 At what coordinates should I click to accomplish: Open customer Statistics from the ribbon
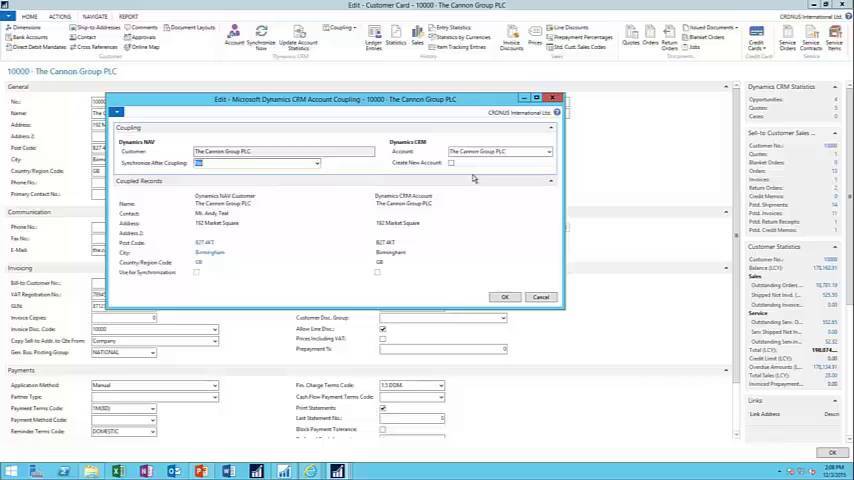pos(396,35)
